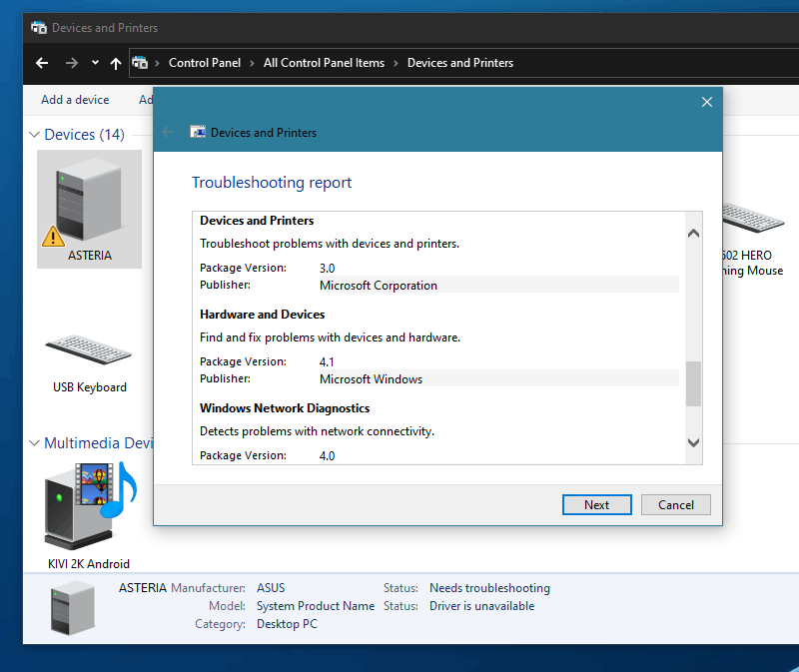799x672 pixels.
Task: Navigate forward in Explorer window
Action: (72, 63)
